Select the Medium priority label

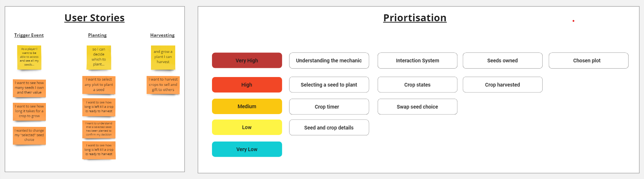247,106
